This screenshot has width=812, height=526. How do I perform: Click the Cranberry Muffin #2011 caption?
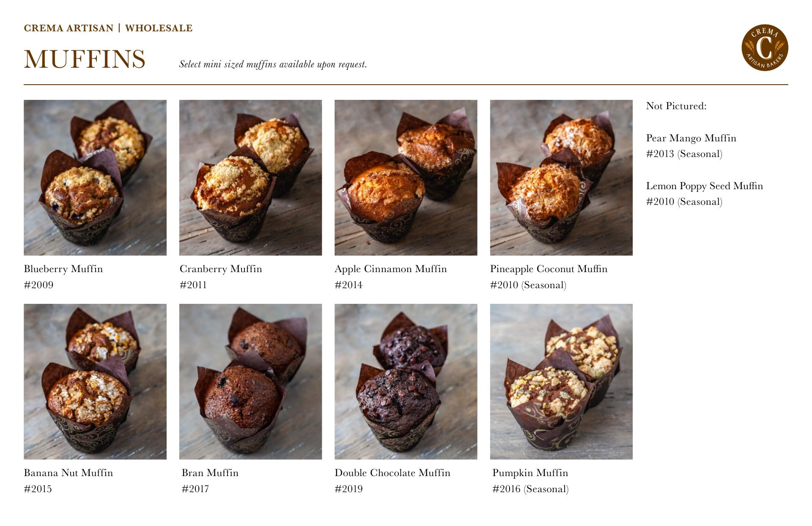click(221, 277)
